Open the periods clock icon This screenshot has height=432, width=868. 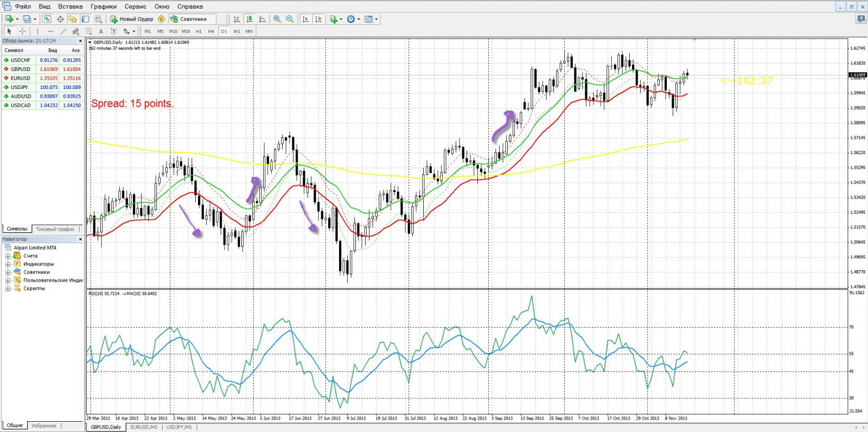tap(351, 19)
